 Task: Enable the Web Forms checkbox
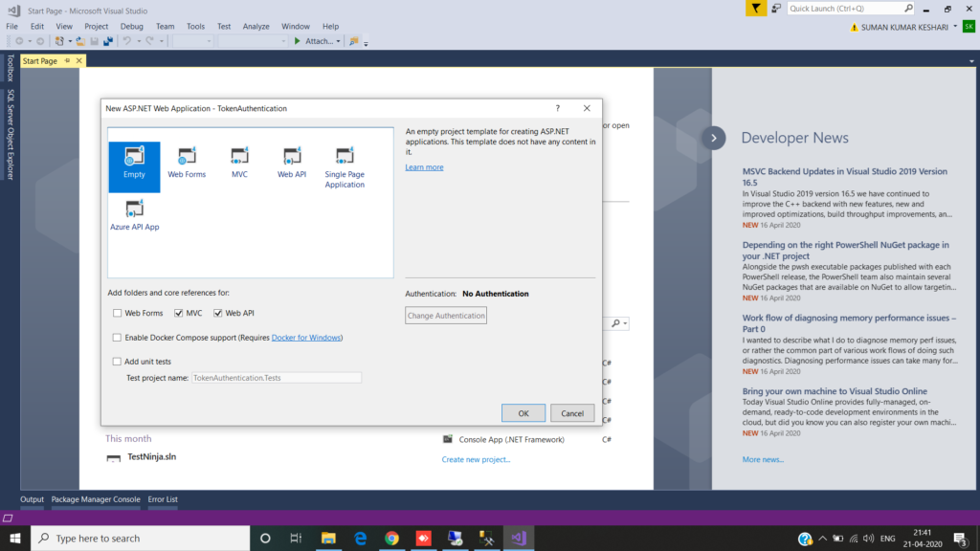[x=117, y=313]
